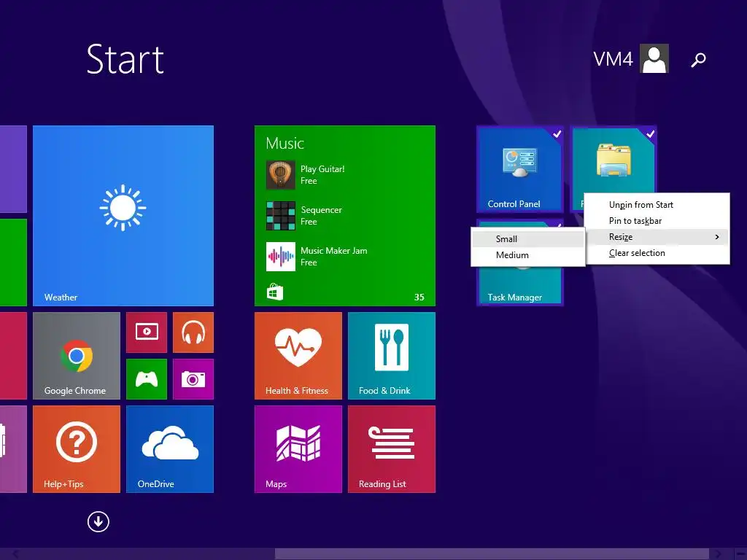Open Play Guitar! app in Music tile

coord(306,175)
